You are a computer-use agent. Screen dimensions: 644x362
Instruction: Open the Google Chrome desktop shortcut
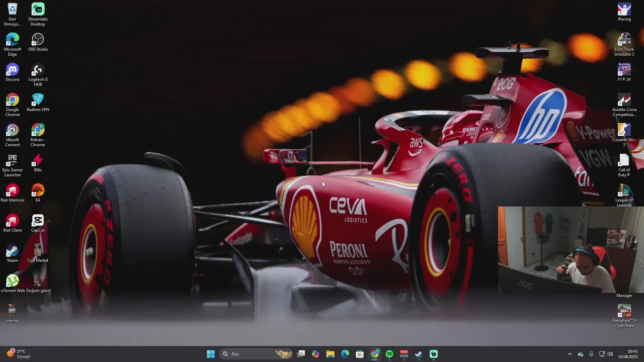point(12,105)
